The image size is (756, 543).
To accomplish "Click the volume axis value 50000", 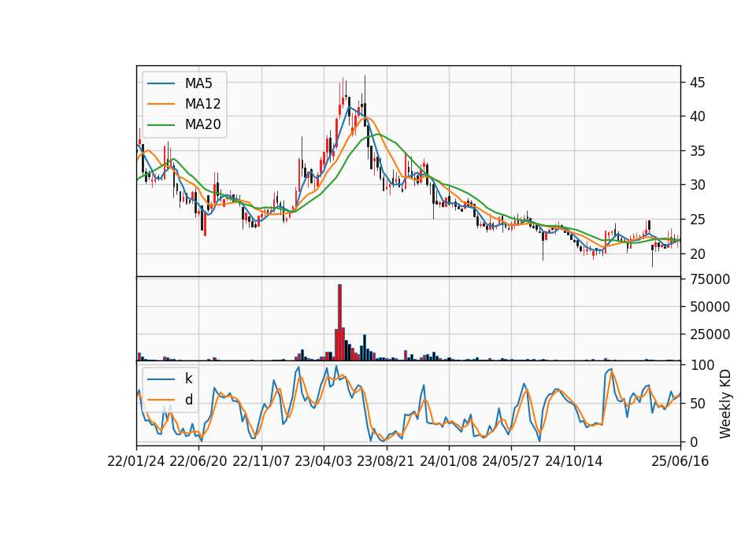I will [x=710, y=307].
